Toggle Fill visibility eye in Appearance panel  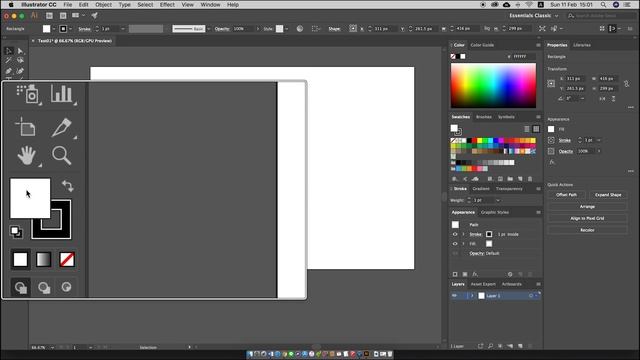click(x=455, y=244)
